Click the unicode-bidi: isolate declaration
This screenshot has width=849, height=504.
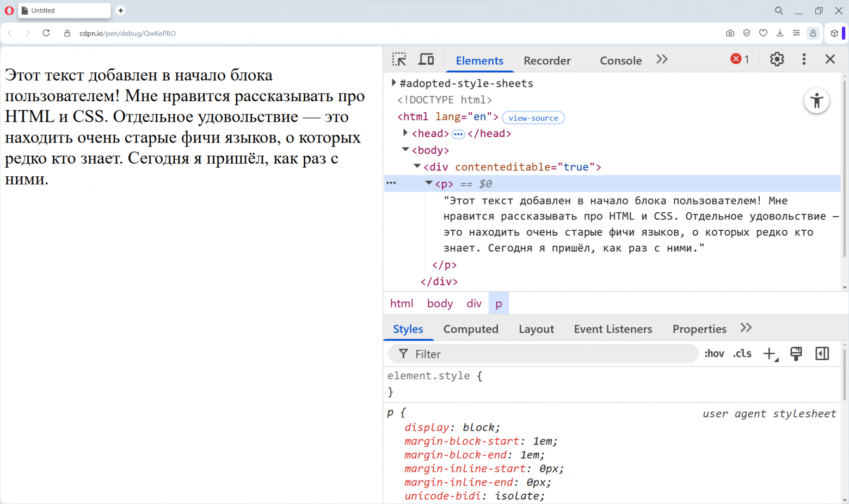475,496
